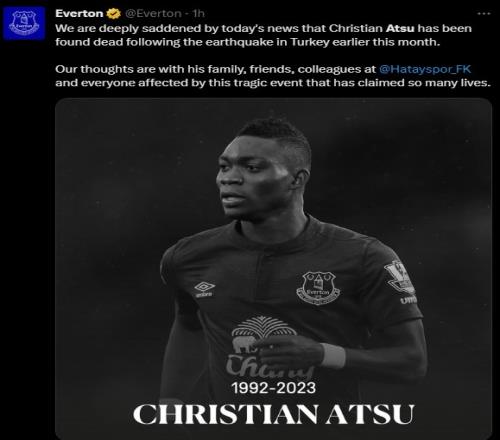Click the 1992-2023 dates on the image
The image size is (500, 440).
tap(274, 388)
